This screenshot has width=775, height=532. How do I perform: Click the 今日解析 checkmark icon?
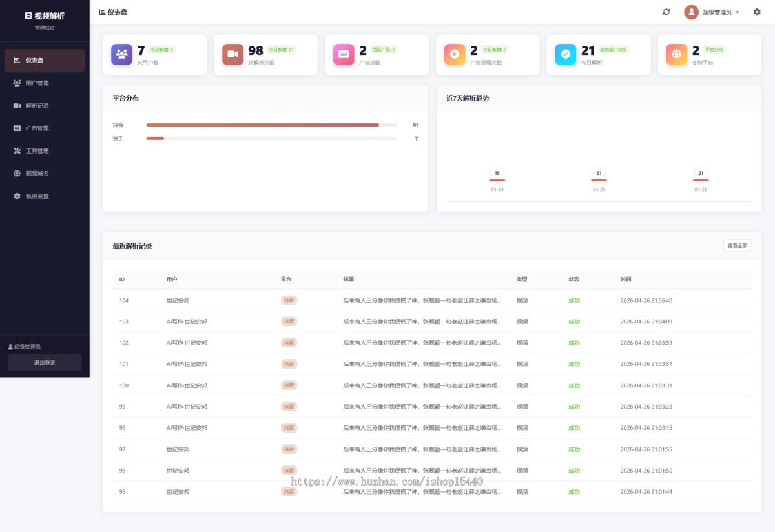coord(566,54)
